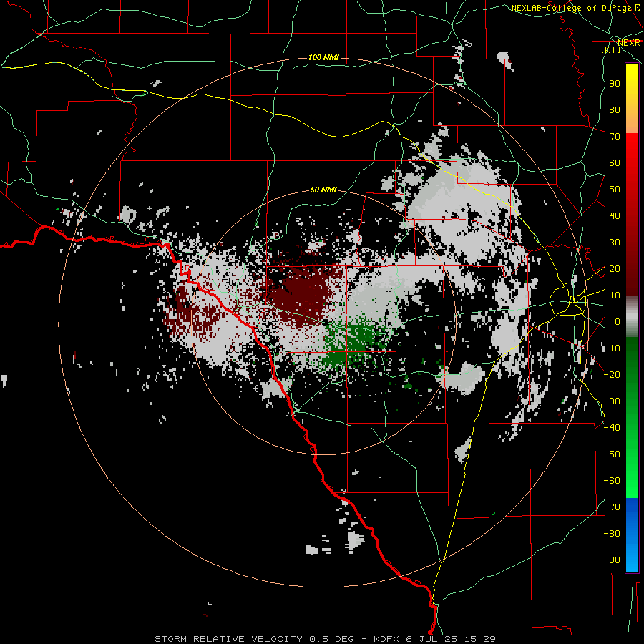Viewport: 644px width, 644px height.
Task: Click the positive "80" scale label
Action: coord(615,109)
